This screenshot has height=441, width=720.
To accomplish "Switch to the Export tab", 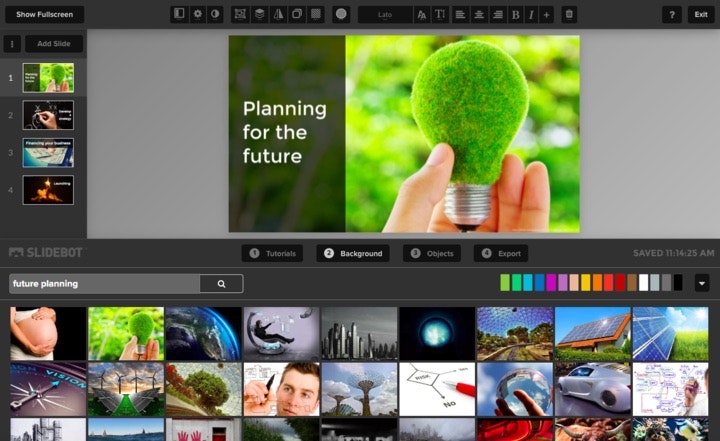I will click(501, 253).
